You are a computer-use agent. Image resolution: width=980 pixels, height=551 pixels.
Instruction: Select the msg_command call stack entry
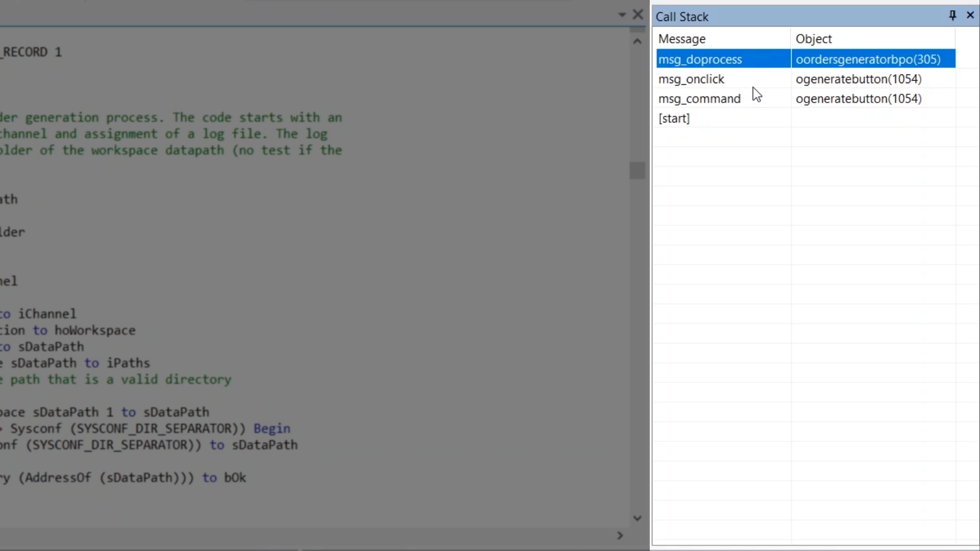click(699, 98)
